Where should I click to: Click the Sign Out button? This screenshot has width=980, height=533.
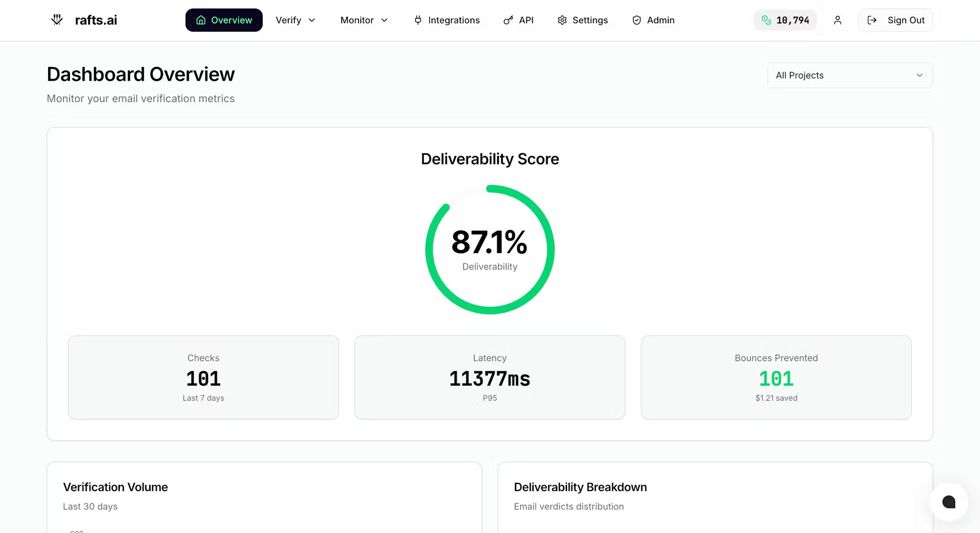click(x=895, y=20)
